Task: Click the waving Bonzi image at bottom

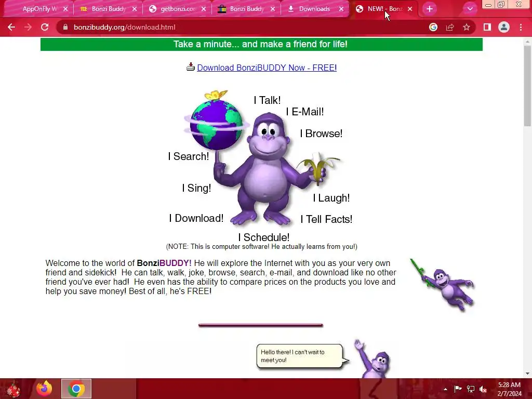Action: click(373, 358)
